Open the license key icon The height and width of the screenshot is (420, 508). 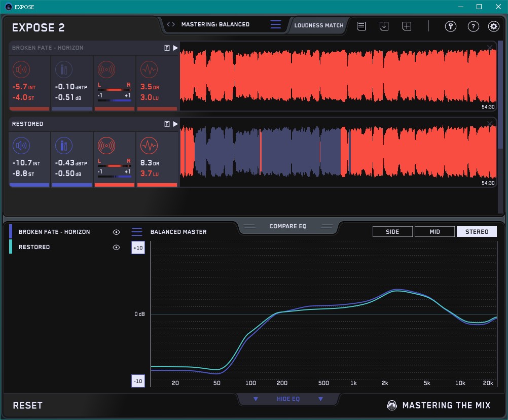point(451,26)
